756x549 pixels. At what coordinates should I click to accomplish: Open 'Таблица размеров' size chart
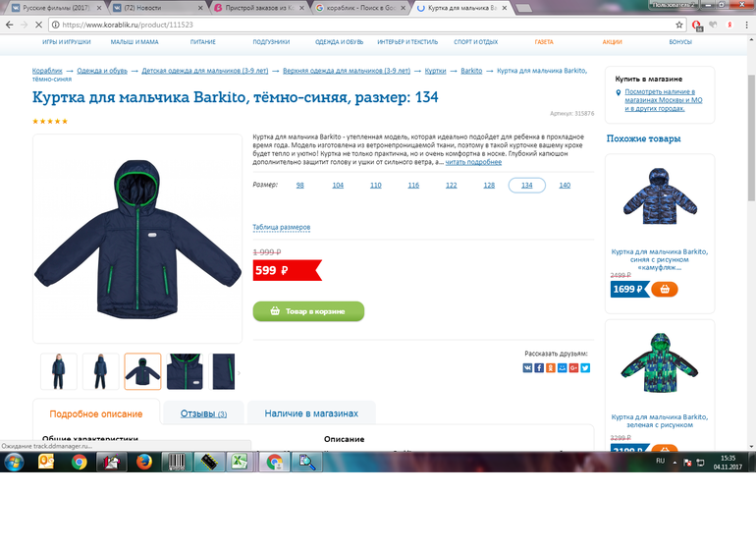282,227
